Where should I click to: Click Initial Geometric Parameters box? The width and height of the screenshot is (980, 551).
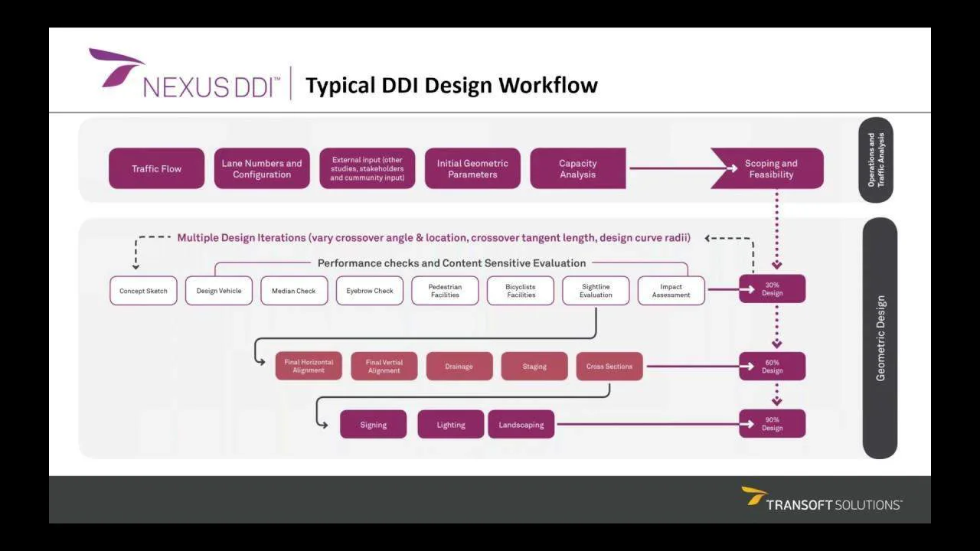click(x=472, y=168)
